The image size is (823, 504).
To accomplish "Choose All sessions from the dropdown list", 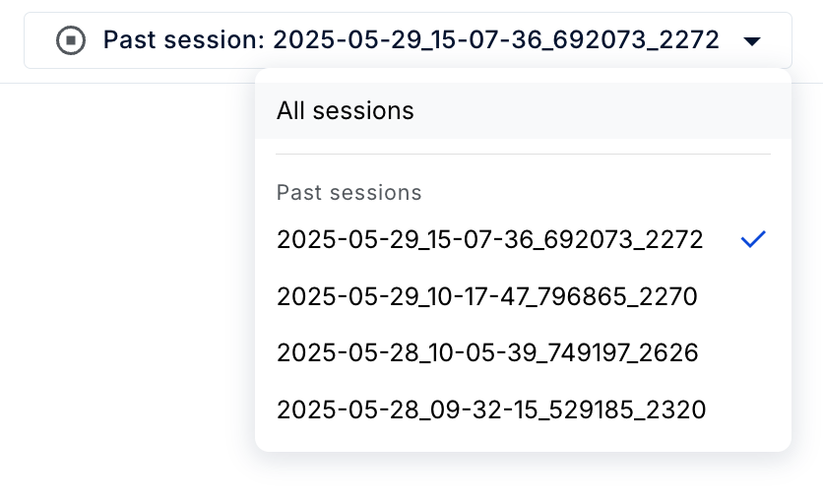I will click(x=523, y=111).
